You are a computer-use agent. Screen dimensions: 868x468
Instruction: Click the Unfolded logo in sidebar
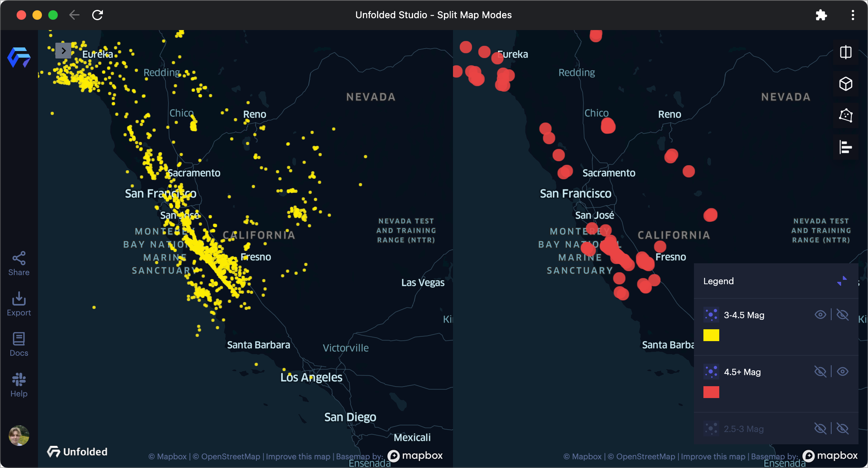point(19,57)
